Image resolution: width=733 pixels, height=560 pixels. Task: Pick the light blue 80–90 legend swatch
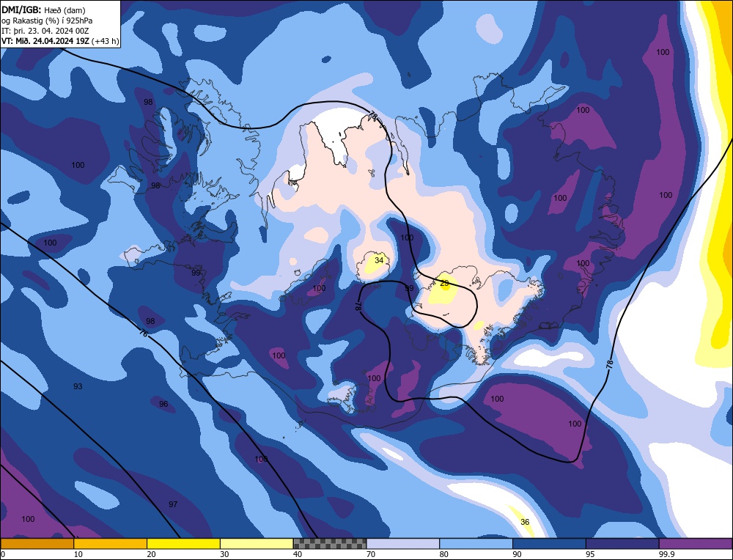pos(476,543)
